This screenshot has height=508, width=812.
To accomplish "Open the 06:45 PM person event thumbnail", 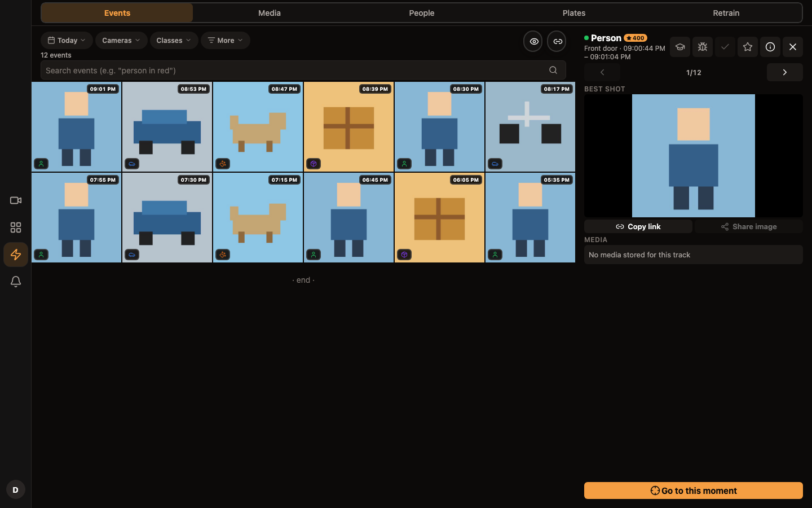I will point(349,217).
